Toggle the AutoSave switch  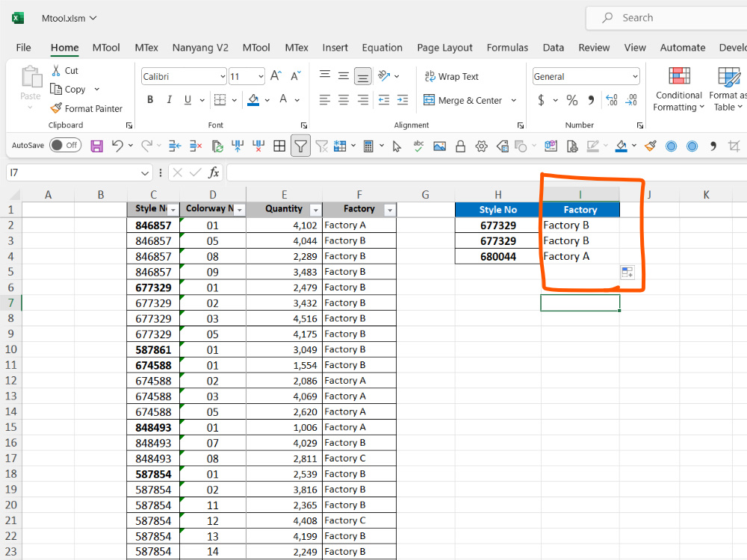point(65,146)
